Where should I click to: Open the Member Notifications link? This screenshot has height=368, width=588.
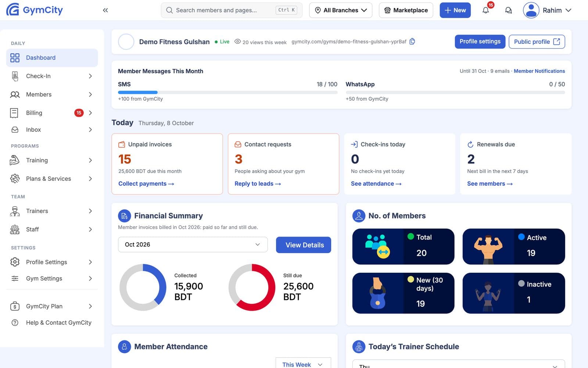[x=539, y=71]
